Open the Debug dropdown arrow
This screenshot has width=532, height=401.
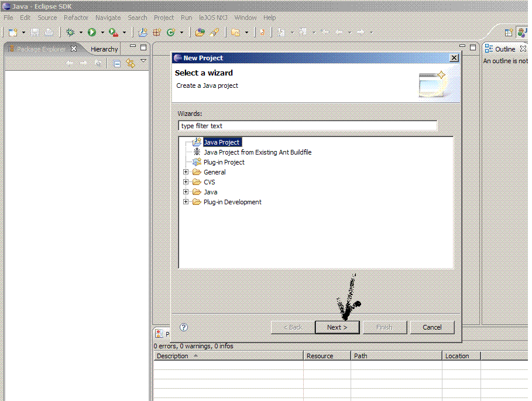point(81,33)
